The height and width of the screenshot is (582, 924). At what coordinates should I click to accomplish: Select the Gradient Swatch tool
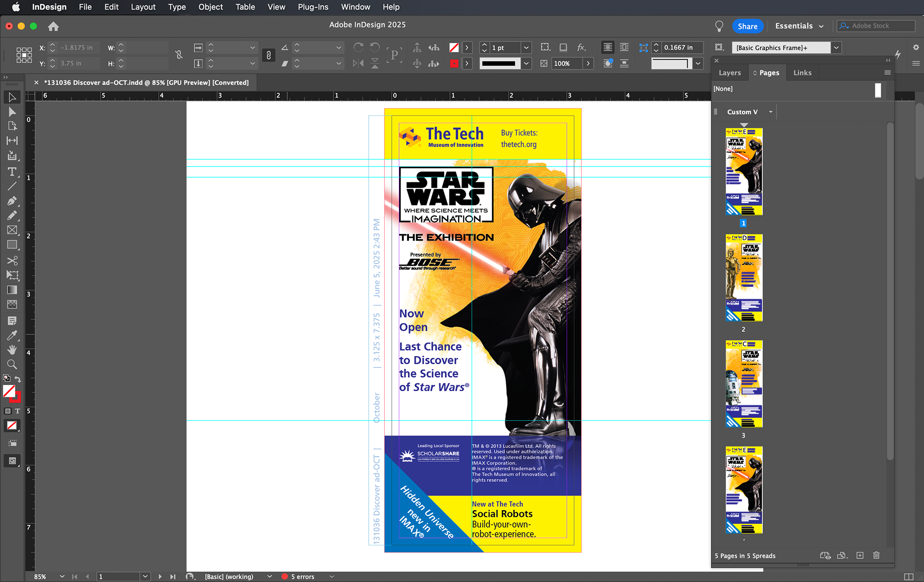pos(12,290)
